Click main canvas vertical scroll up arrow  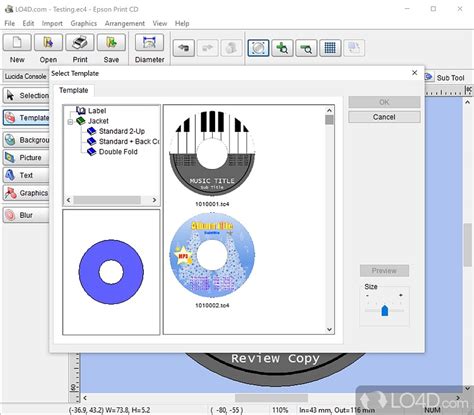pos(467,102)
